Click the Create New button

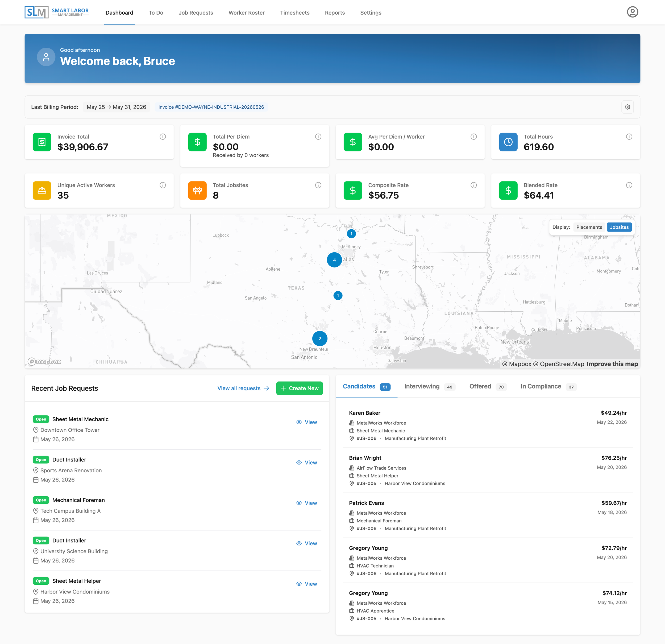click(299, 388)
